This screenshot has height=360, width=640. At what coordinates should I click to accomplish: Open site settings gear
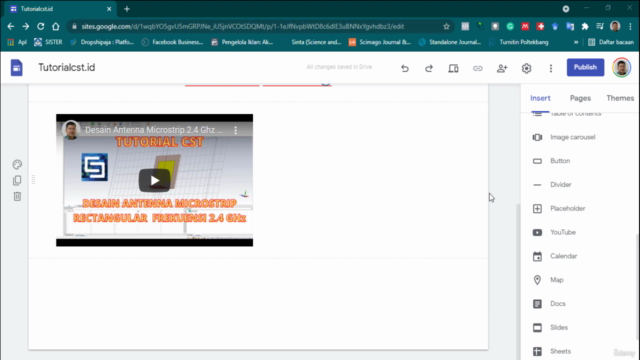(x=527, y=68)
